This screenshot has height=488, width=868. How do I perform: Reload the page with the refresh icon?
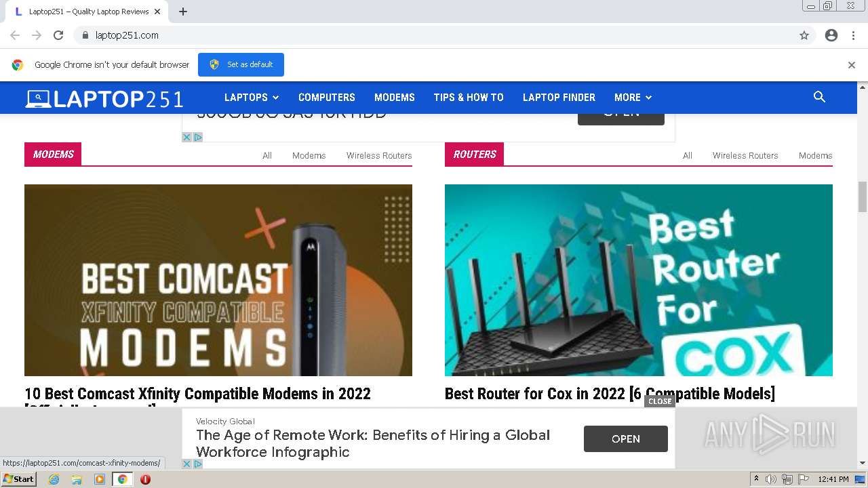pos(58,35)
